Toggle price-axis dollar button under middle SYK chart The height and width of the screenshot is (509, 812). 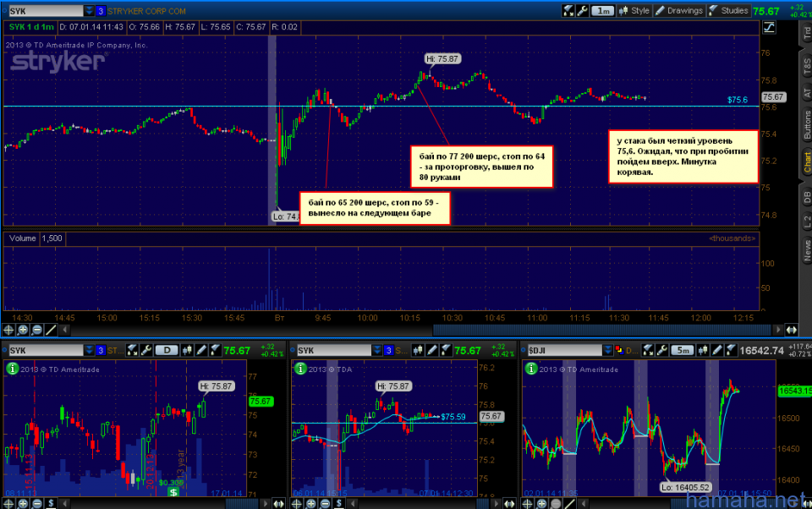point(338,503)
